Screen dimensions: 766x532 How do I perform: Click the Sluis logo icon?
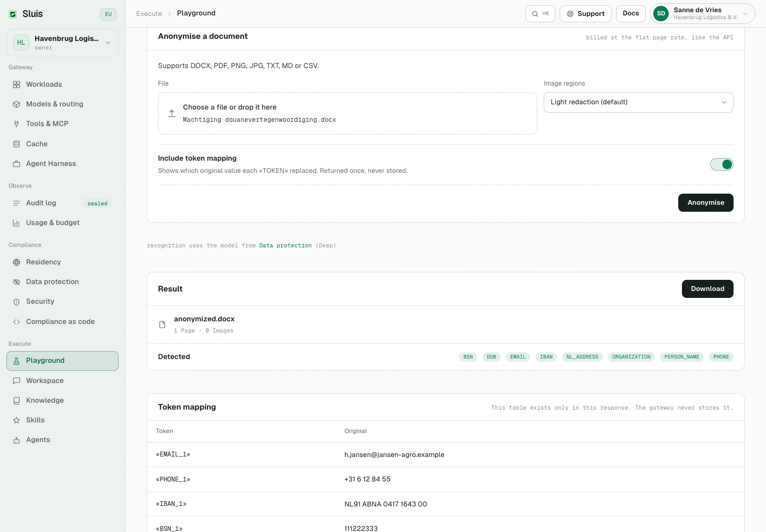click(x=13, y=14)
